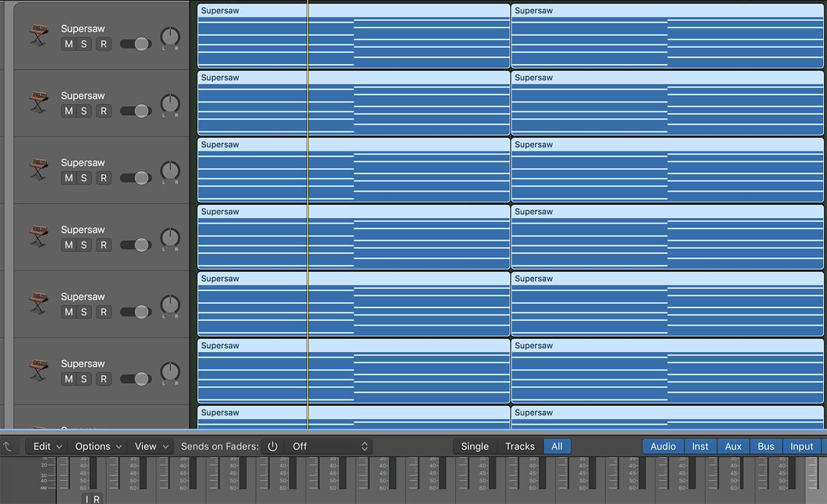Screen dimensions: 827x504
Task: Click the volume slider on the fifth Supersaw track
Action: 136,312
